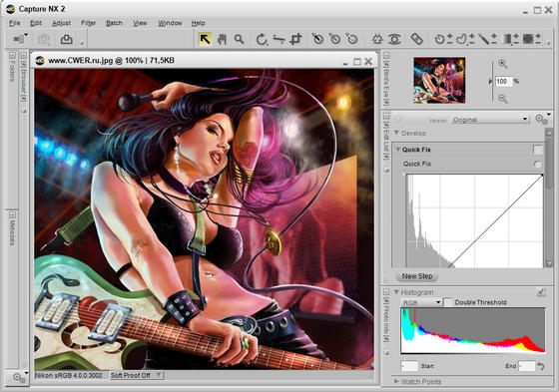The width and height of the screenshot is (559, 392).
Task: Toggle the Quick Fix step checkbox
Action: tap(538, 150)
